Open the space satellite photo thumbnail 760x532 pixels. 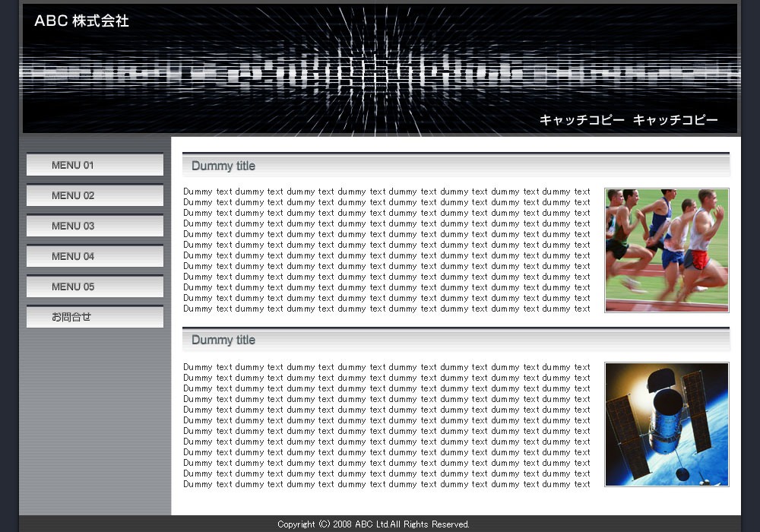coord(667,424)
